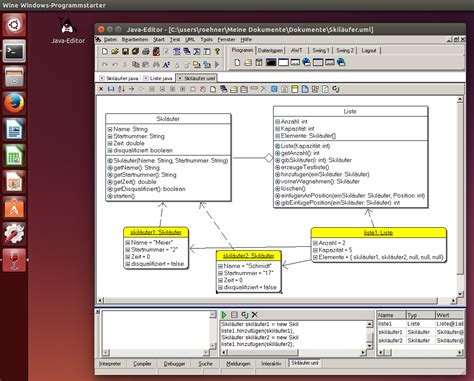Image resolution: width=474 pixels, height=381 pixels.
Task: Click the yellow-header object icon on UML toolbar
Action: click(295, 89)
